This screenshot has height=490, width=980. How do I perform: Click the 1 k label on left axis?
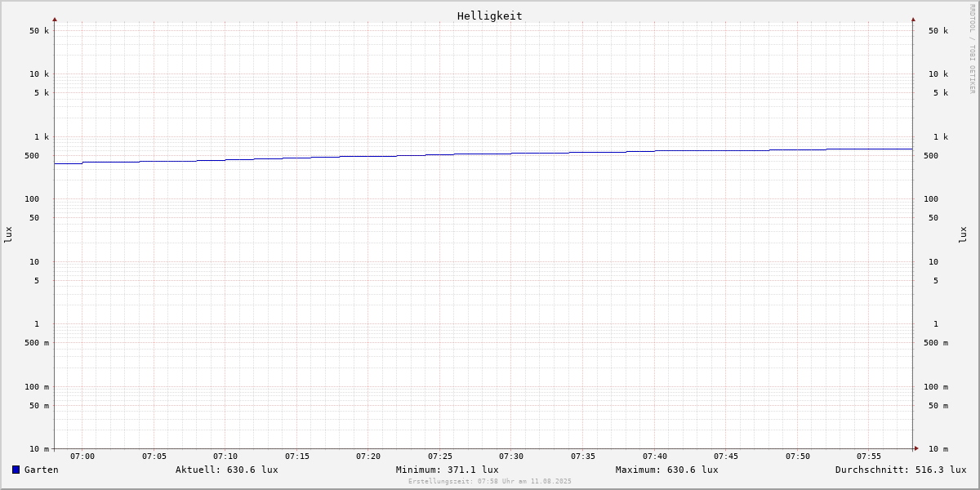click(x=42, y=137)
